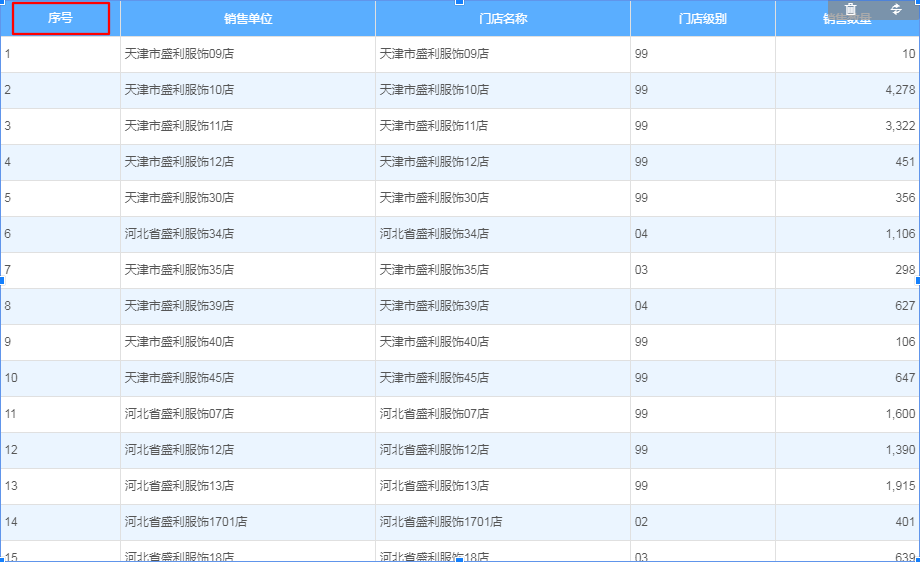Click the 销售数量 column header

click(x=847, y=19)
